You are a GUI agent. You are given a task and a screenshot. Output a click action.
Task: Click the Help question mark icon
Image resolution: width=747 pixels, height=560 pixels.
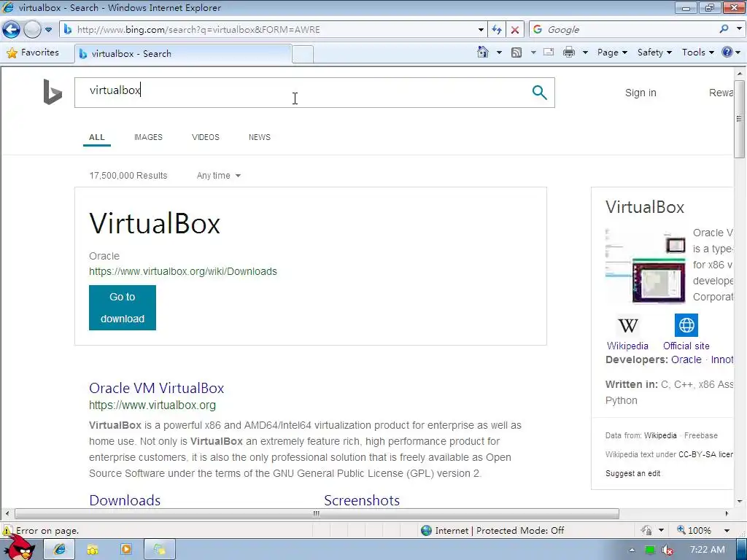tap(727, 52)
